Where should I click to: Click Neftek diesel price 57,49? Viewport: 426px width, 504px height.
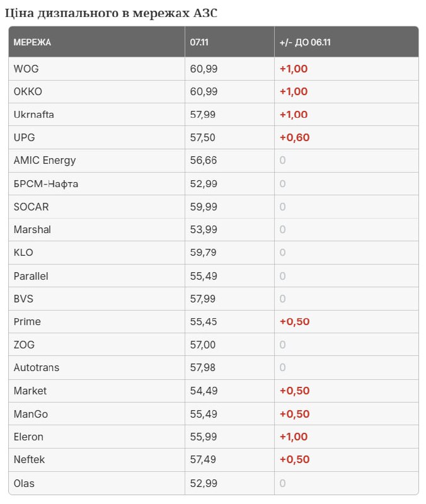tap(204, 459)
